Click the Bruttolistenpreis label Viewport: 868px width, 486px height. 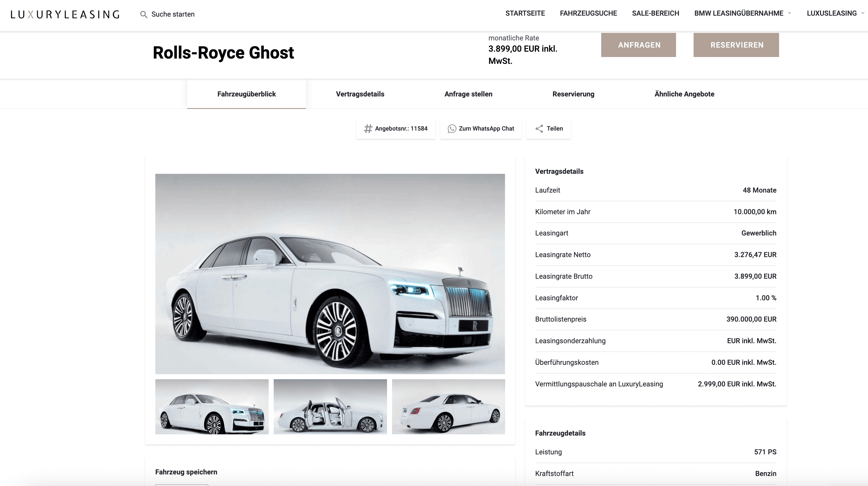point(561,319)
